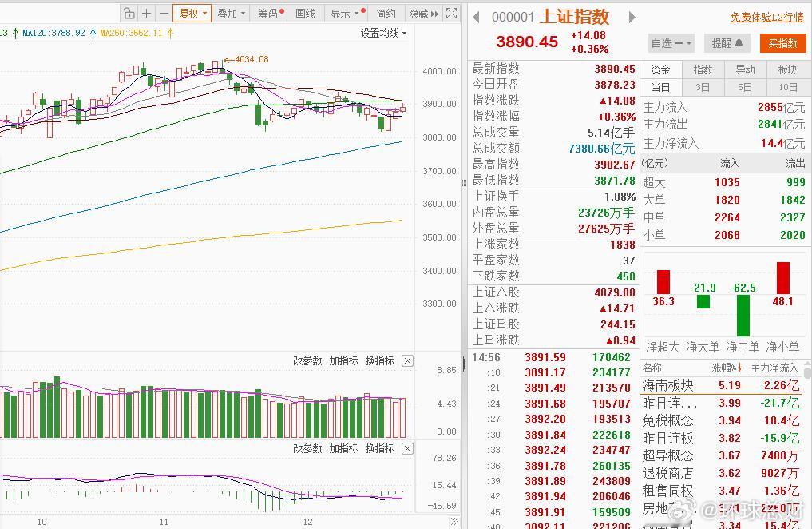The image size is (812, 529).
Task: Click 改参数 on the volume indicator
Action: click(307, 360)
